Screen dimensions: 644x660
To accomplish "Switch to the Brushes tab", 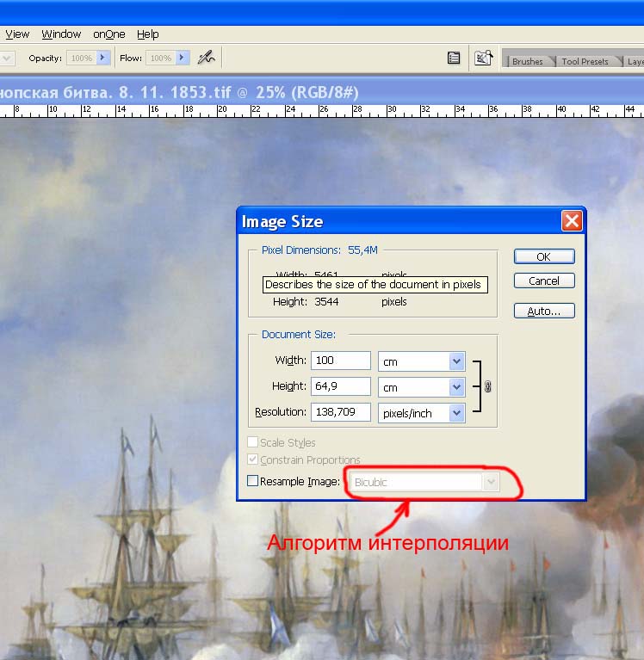I will pos(527,61).
